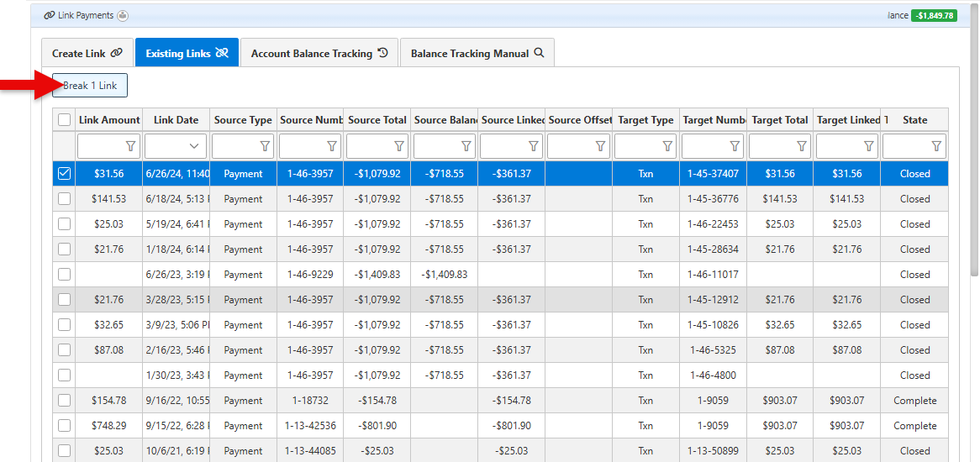Sort by the Link Amount column header

point(109,120)
